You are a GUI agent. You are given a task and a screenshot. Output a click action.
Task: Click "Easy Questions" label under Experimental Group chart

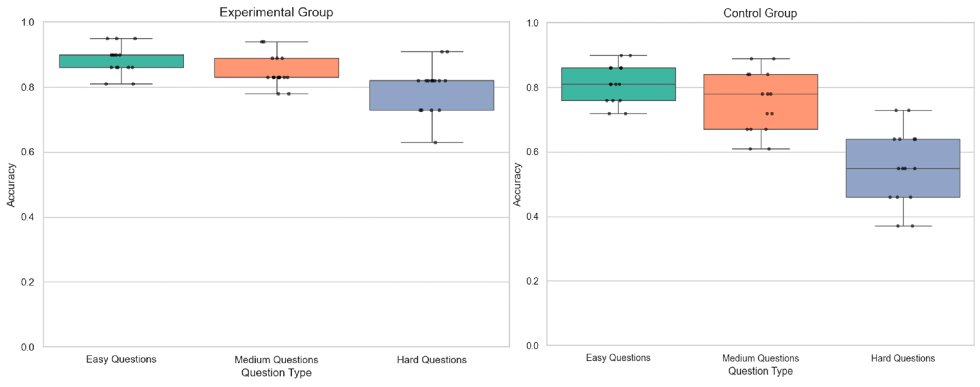click(x=121, y=359)
